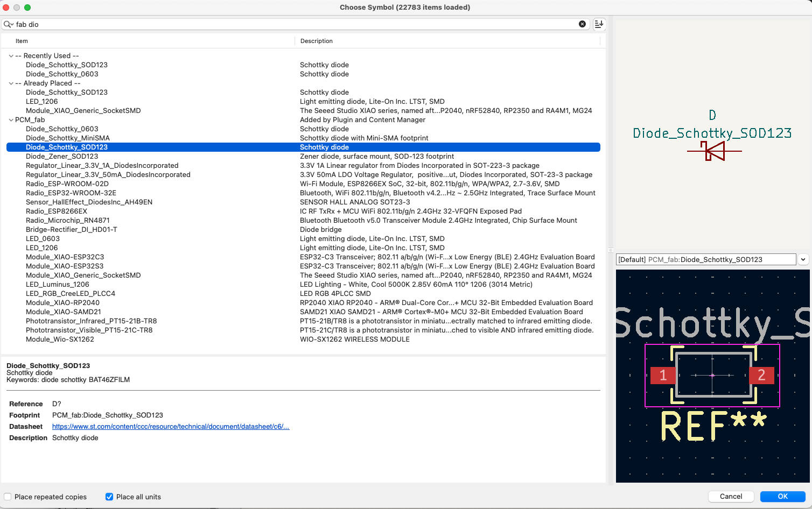Click in the symbol search field
812x509 pixels.
[296, 24]
